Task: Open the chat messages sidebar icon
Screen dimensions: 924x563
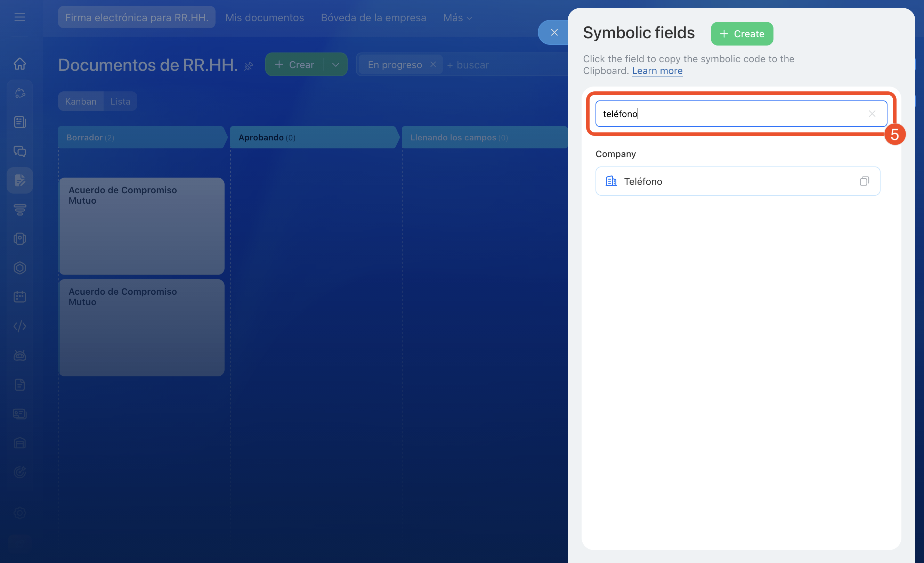Action: [20, 151]
